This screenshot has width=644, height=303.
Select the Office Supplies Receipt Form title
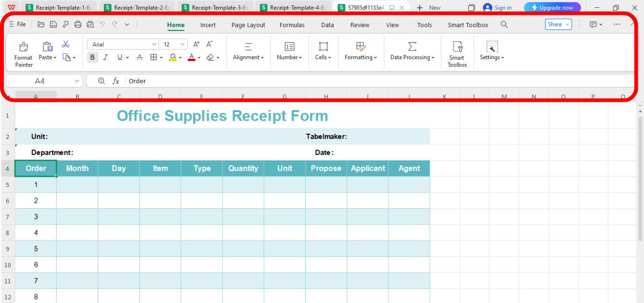click(x=222, y=116)
